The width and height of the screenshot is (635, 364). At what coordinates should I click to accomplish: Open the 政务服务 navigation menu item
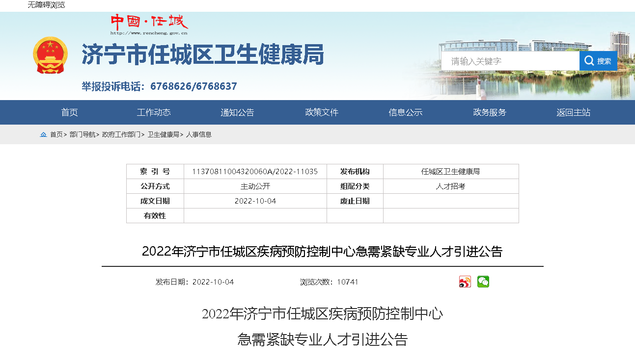[490, 112]
